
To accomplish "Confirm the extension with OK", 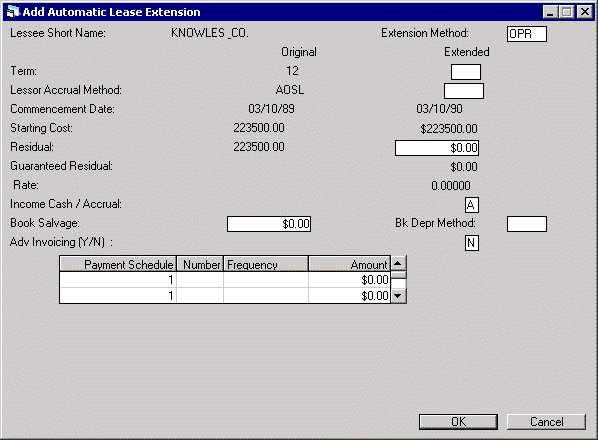I will click(458, 422).
